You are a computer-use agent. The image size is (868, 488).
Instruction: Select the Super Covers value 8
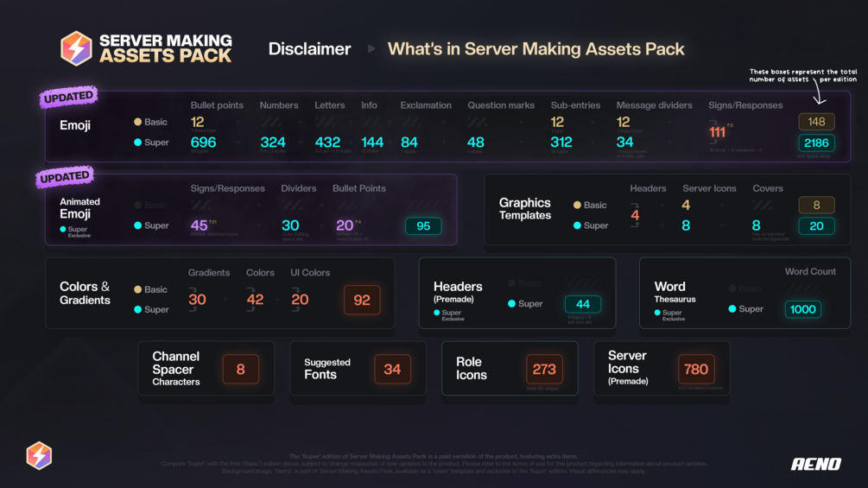tap(757, 225)
